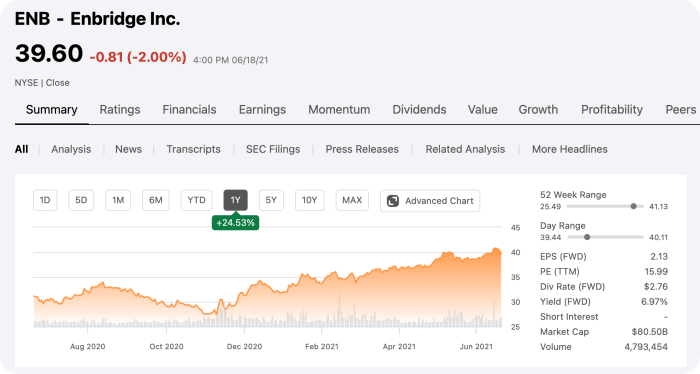Click the Div Rate (FWD) value $2.76

click(x=656, y=287)
